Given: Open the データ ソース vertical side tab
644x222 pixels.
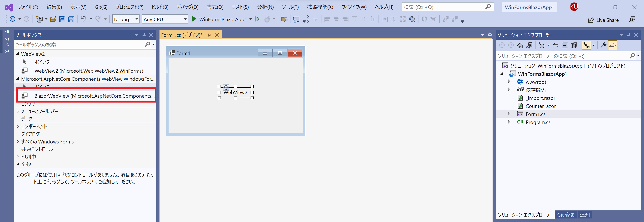Looking at the screenshot, I should pyautogui.click(x=7, y=41).
